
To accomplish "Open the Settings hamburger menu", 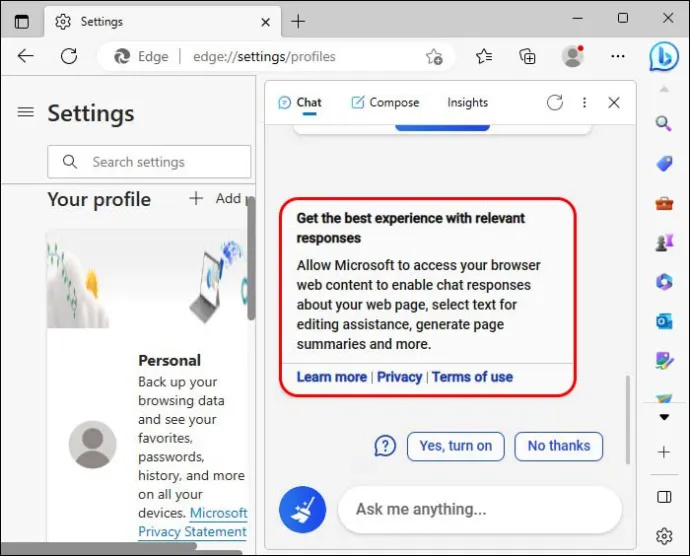I will (x=26, y=112).
